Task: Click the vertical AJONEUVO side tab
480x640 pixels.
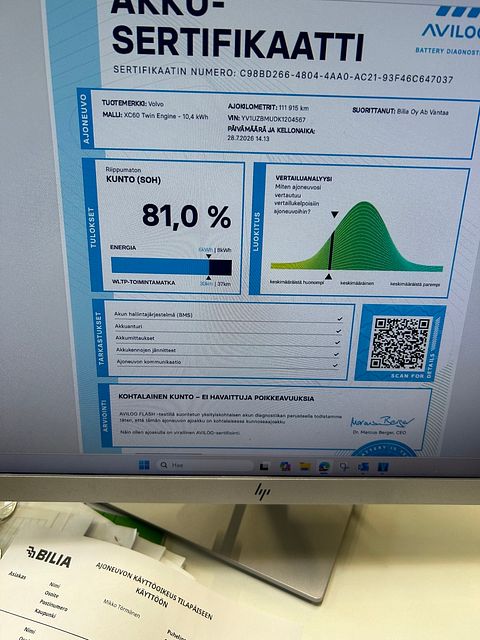Action: coord(85,118)
